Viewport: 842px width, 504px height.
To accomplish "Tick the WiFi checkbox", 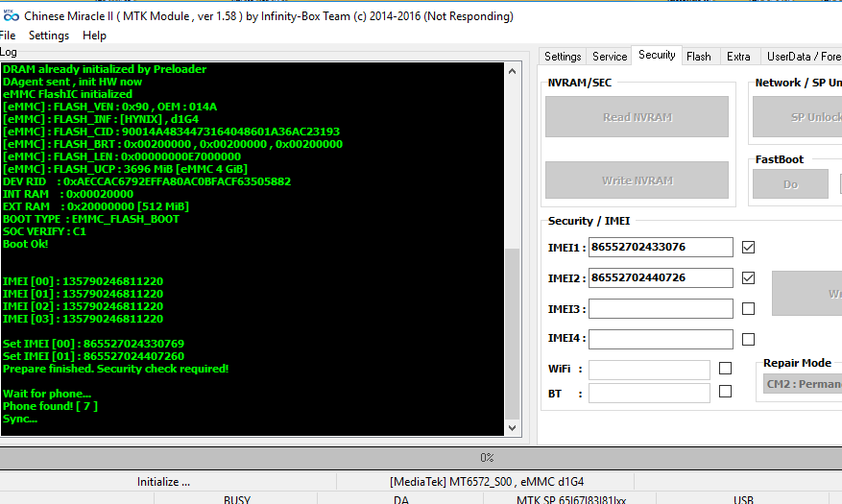I will coord(726,369).
